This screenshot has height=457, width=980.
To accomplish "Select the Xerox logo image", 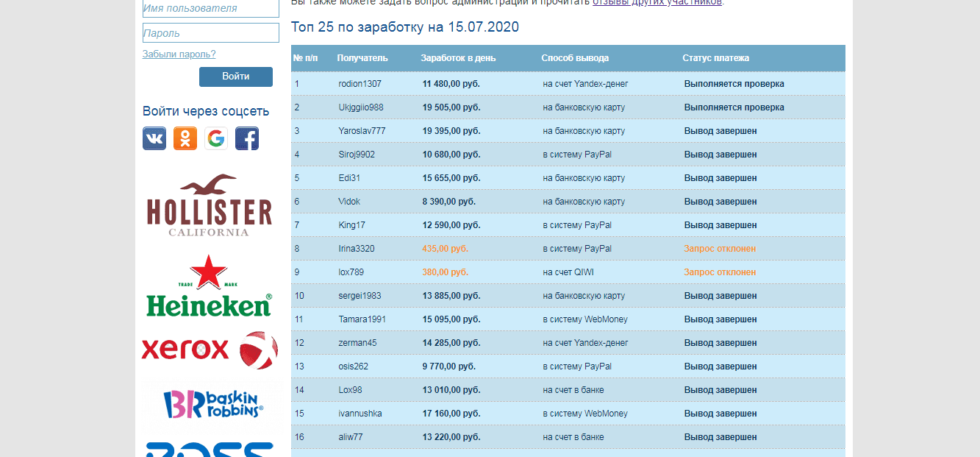I will [x=209, y=349].
